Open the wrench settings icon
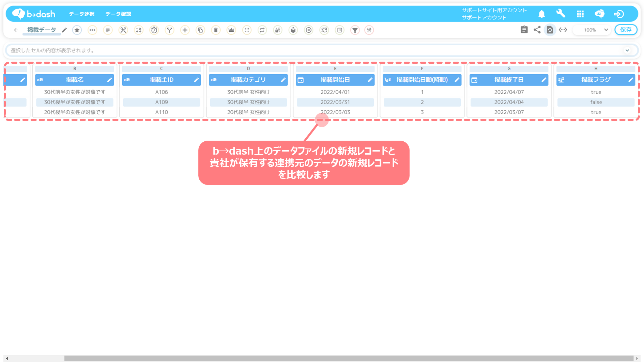The width and height of the screenshot is (644, 362). point(561,14)
